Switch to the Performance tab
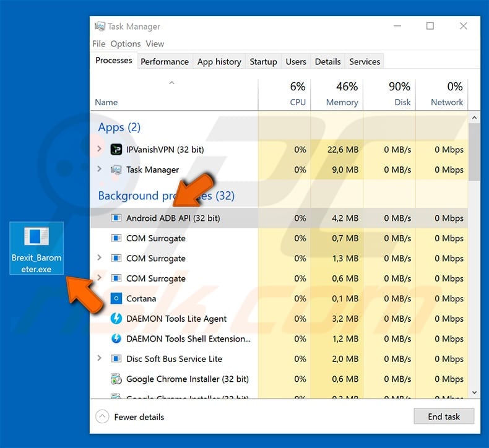 [x=165, y=61]
